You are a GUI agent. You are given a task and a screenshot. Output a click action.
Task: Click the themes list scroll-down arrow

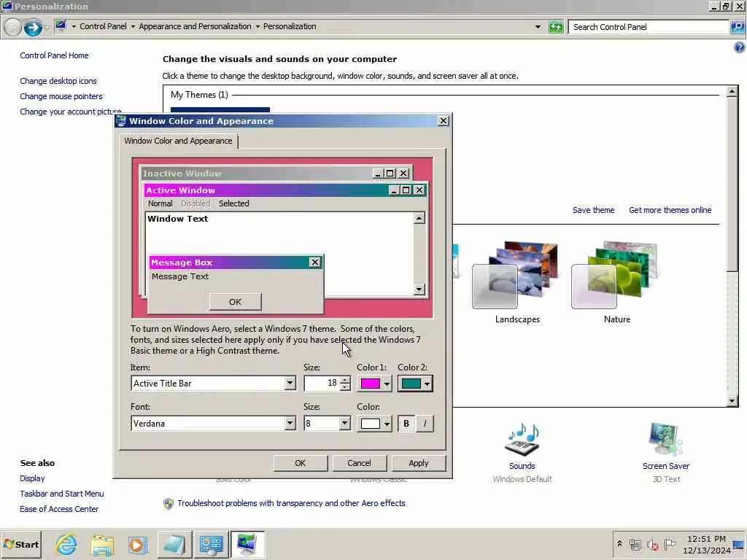[x=732, y=401]
